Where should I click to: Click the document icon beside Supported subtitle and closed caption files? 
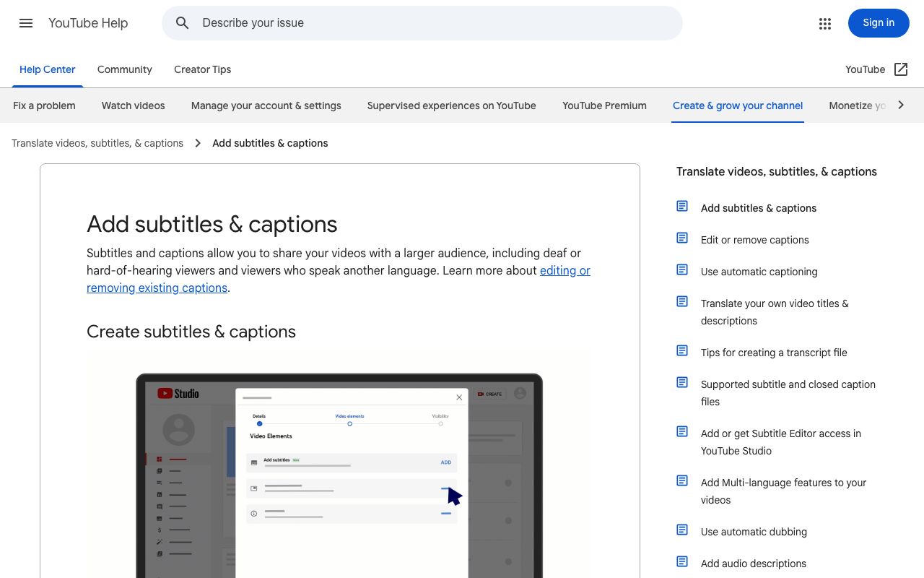click(682, 383)
